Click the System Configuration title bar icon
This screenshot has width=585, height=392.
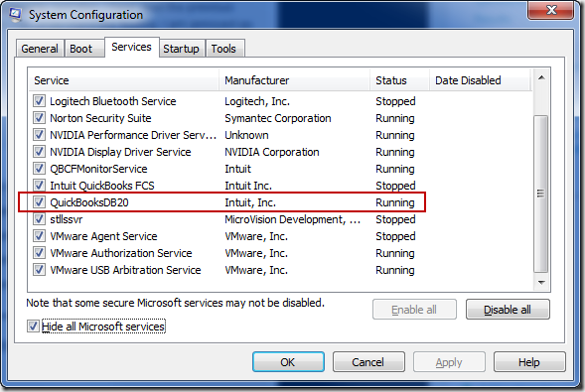15,15
